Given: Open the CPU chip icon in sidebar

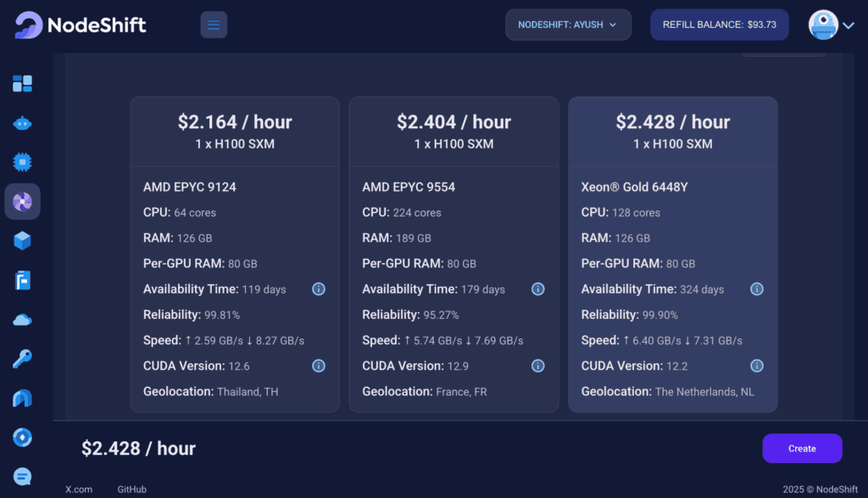Looking at the screenshot, I should (x=22, y=162).
